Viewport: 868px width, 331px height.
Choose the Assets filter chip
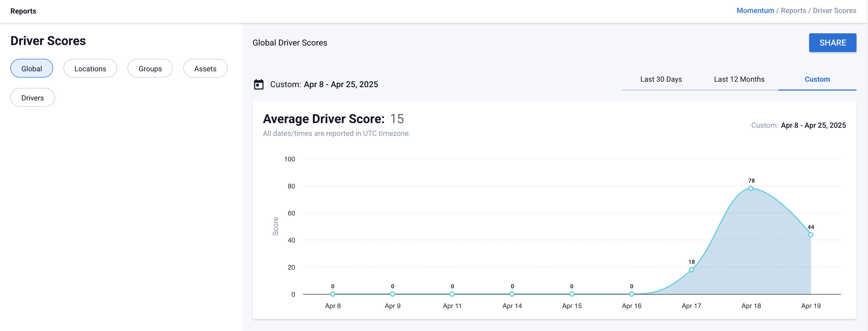pos(205,69)
